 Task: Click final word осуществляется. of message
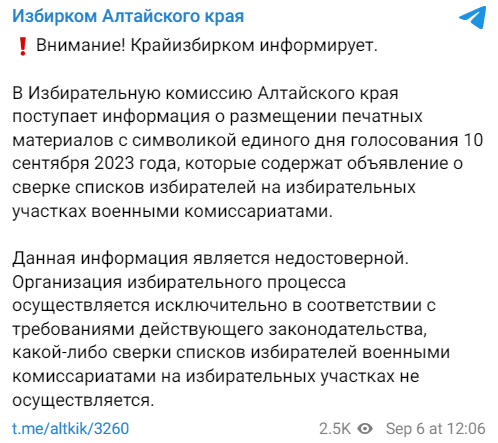click(83, 400)
